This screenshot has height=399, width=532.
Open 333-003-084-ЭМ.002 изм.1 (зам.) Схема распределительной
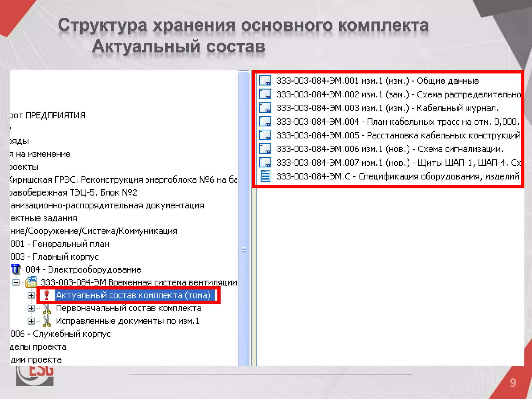coord(398,94)
